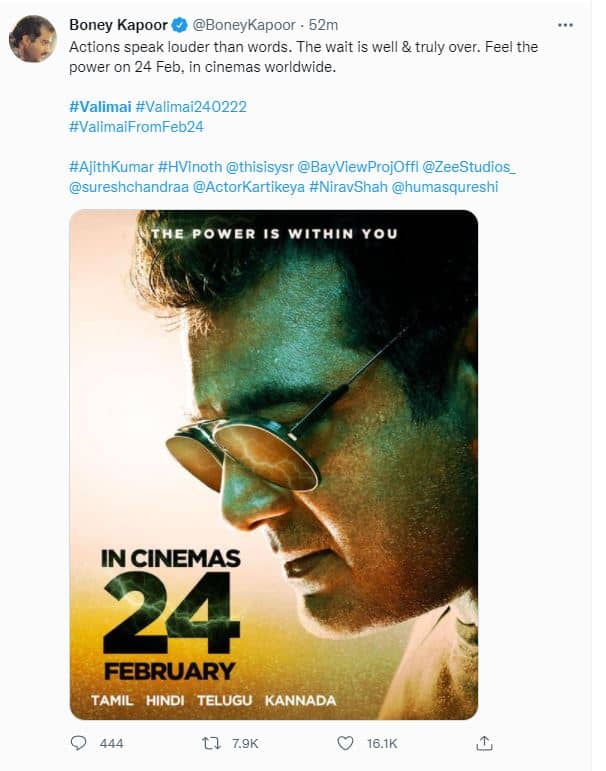Click the blue verified badge
The width and height of the screenshot is (606, 771).
click(180, 25)
